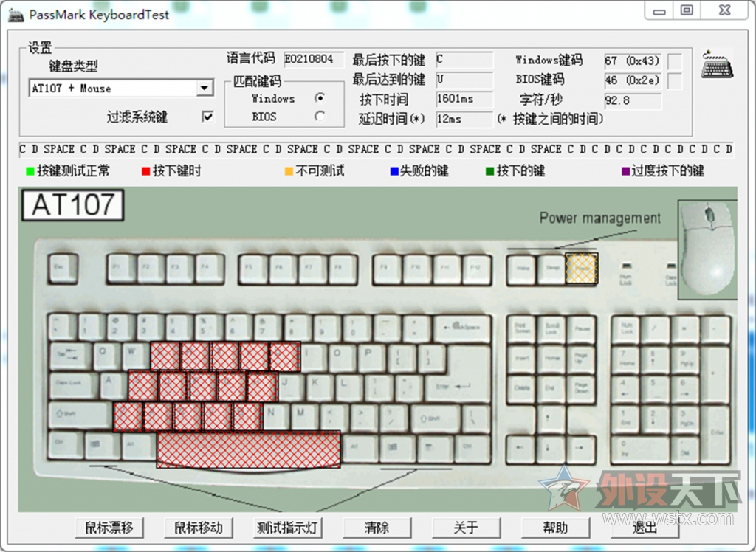
Task: Click the 退出 button
Action: click(x=645, y=528)
